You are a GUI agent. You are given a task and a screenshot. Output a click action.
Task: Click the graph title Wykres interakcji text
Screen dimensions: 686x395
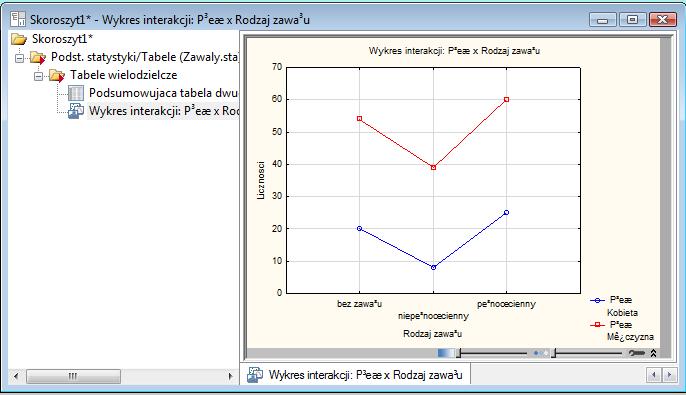(454, 51)
